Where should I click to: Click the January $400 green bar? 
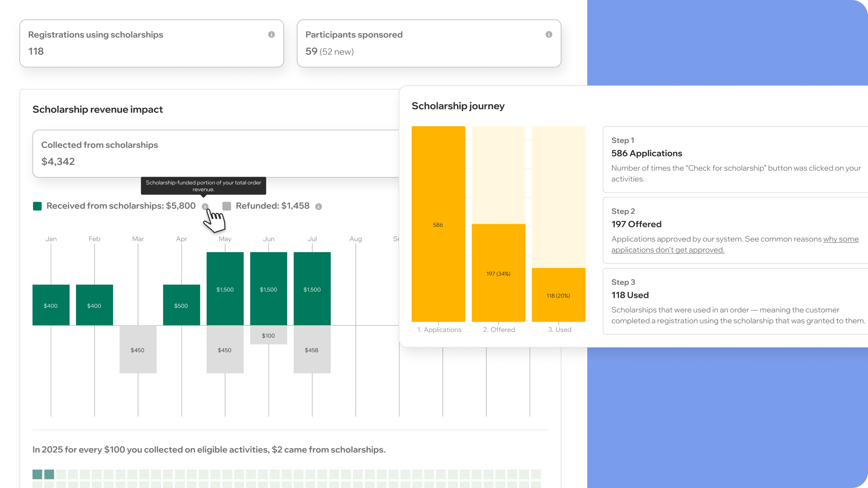pyautogui.click(x=51, y=305)
